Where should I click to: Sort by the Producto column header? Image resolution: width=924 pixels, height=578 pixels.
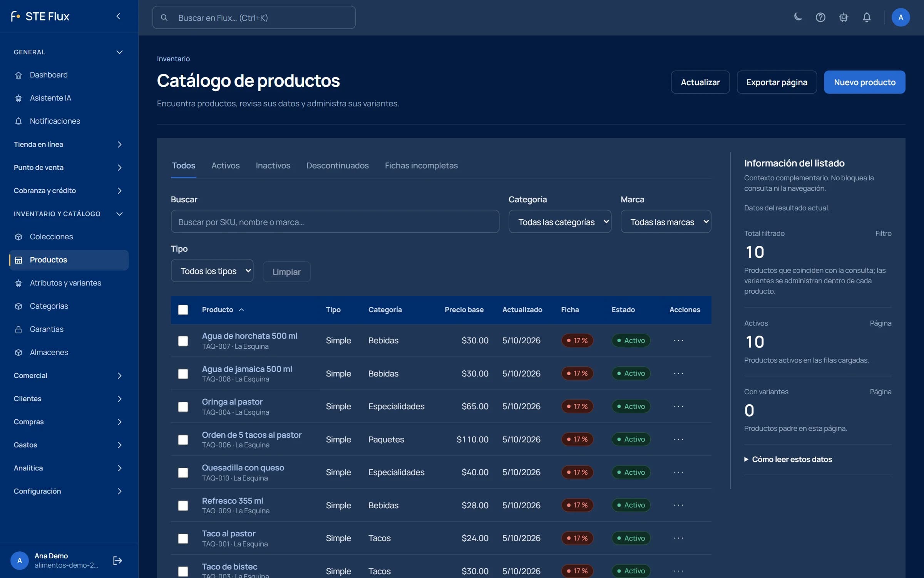223,310
